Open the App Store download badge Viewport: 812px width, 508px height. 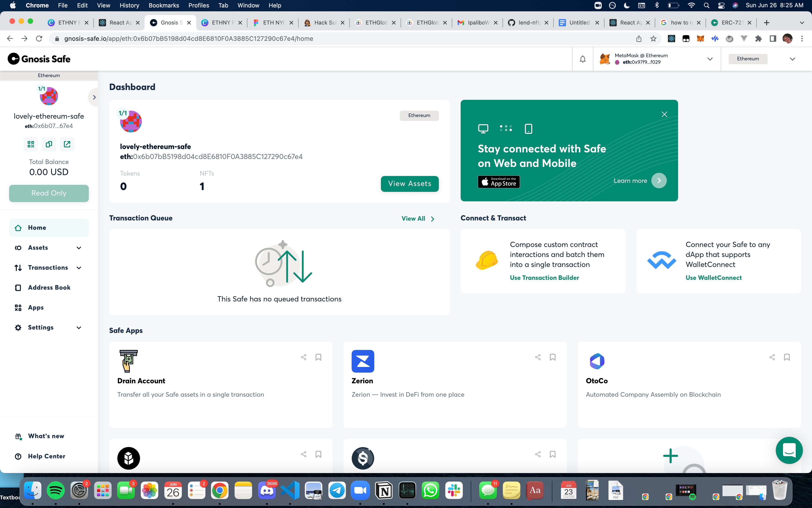click(499, 182)
